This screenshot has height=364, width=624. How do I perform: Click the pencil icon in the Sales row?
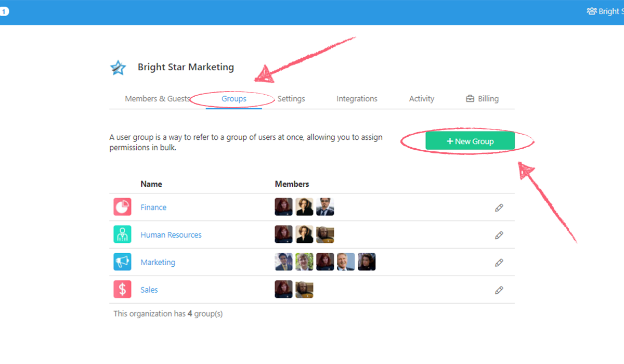point(499,290)
